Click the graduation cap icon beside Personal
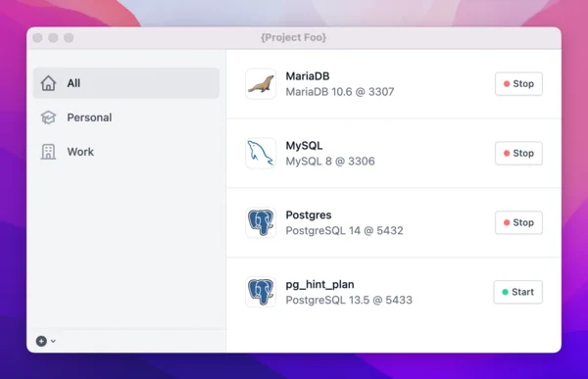588x379 pixels. pyautogui.click(x=48, y=118)
